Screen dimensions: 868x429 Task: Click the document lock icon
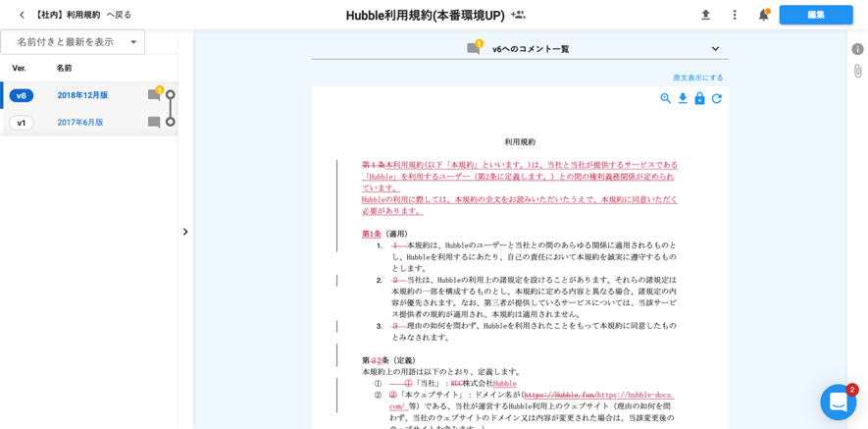click(699, 98)
